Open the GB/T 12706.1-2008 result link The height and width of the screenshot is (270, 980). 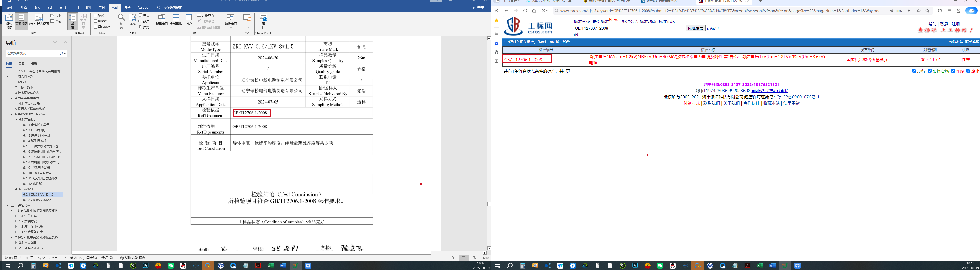pos(523,60)
